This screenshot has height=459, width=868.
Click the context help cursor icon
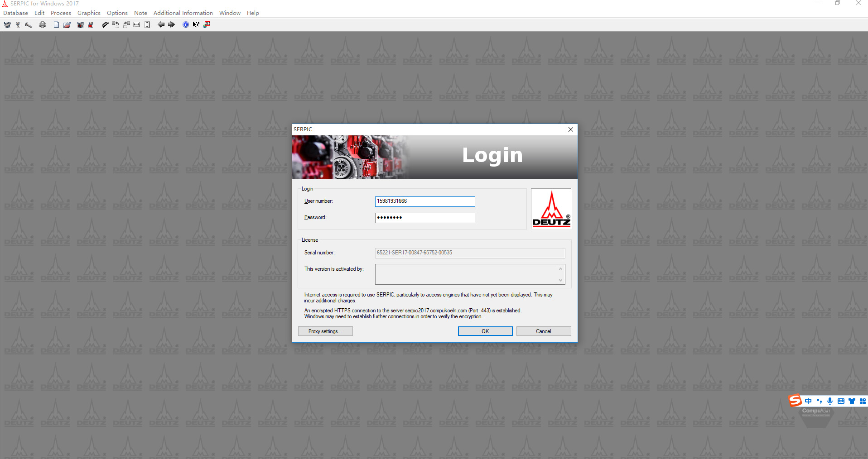[x=196, y=25]
